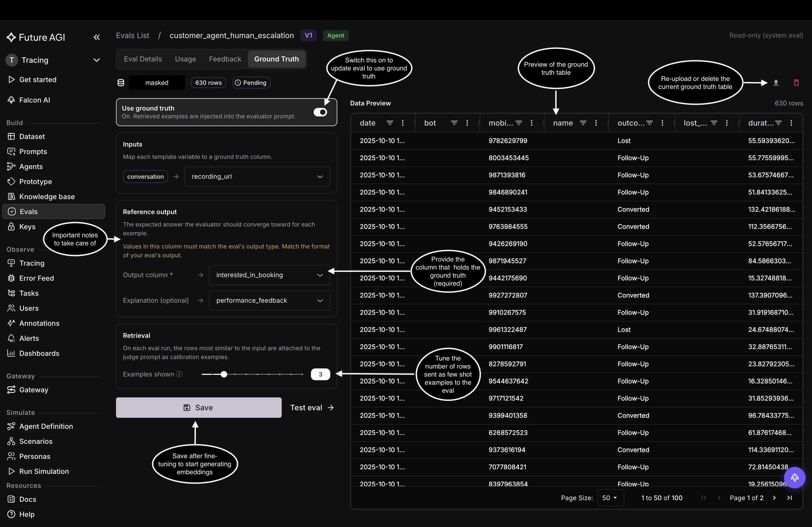Open the interested_in_booking output column dropdown
Image resolution: width=812 pixels, height=527 pixels.
269,275
